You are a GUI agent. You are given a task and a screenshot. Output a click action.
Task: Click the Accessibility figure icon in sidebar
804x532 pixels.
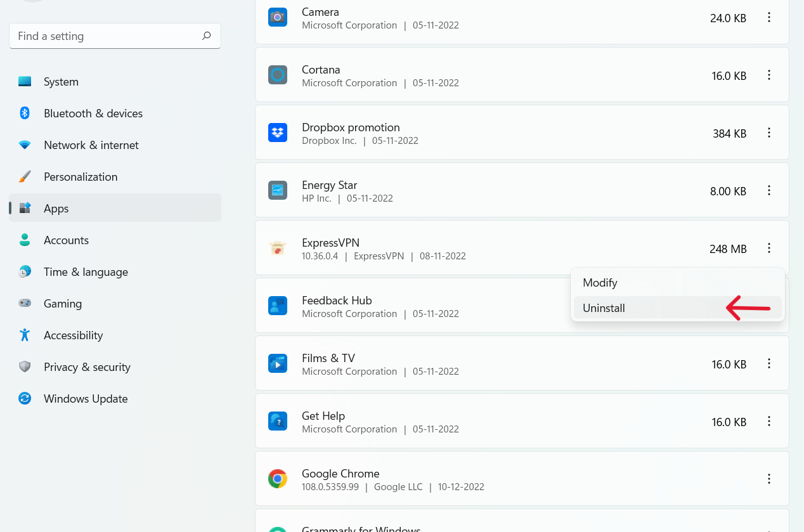click(25, 335)
